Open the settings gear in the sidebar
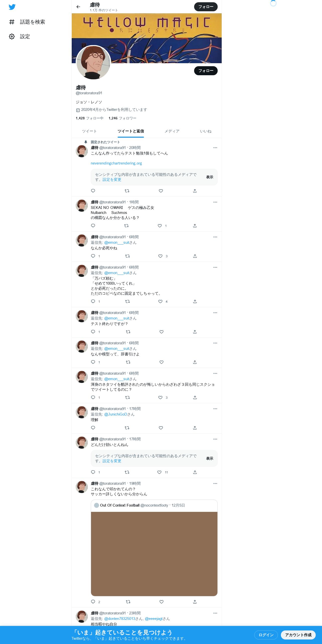 [x=12, y=37]
